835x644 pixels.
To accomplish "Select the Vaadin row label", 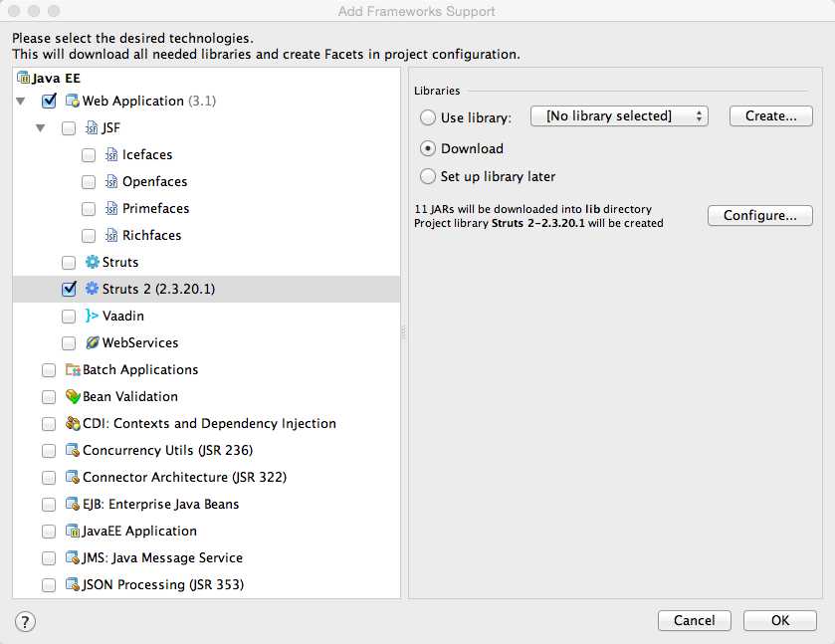I will click(123, 316).
